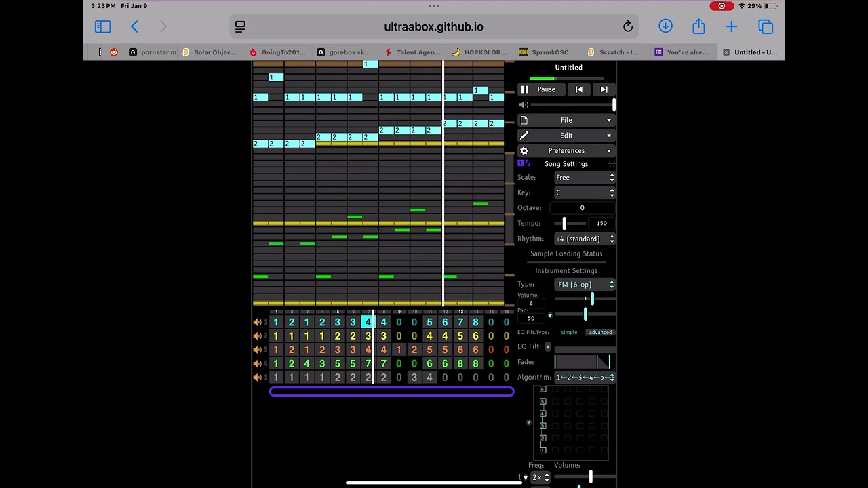Open the Preferences menu

[x=566, y=150]
